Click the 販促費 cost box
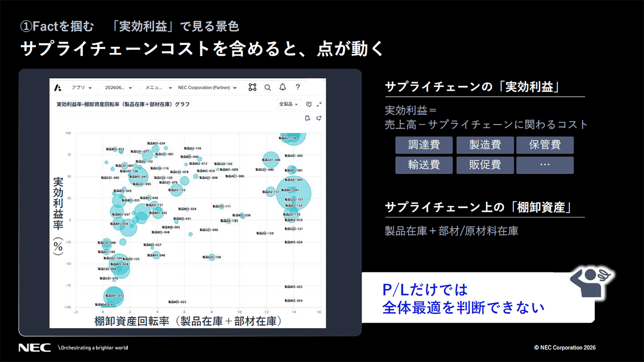 click(x=485, y=165)
